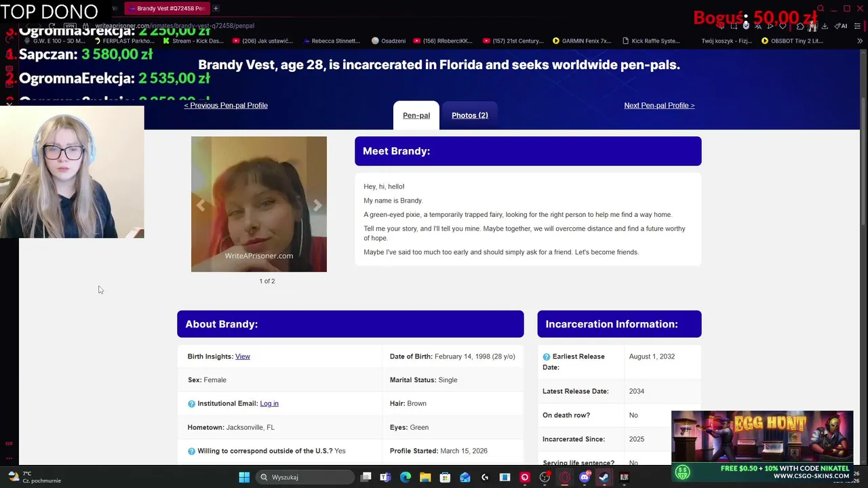Screen dimensions: 868x488
Task: Open OBS Studio from taskbar
Action: tap(545, 477)
